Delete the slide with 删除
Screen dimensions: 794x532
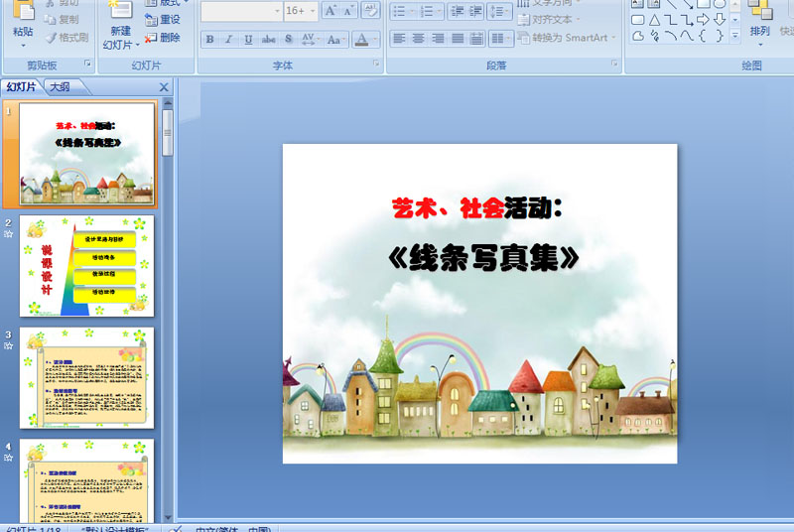163,38
